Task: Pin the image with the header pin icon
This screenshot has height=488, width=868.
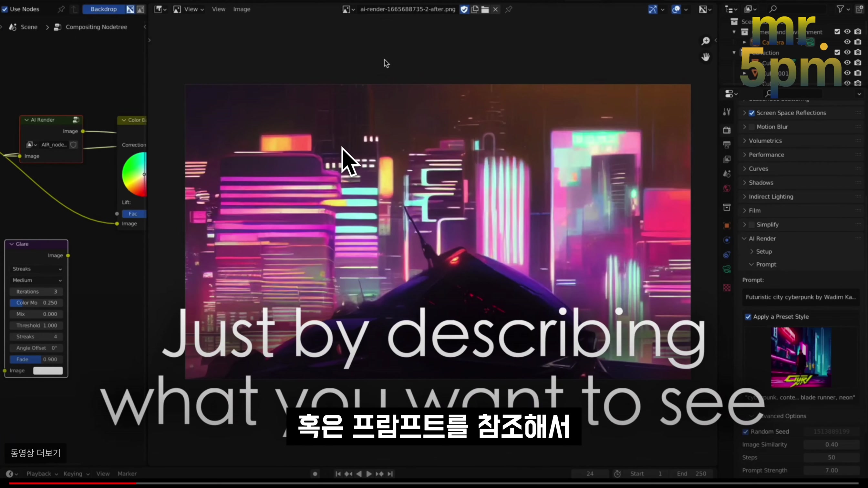Action: 509,9
